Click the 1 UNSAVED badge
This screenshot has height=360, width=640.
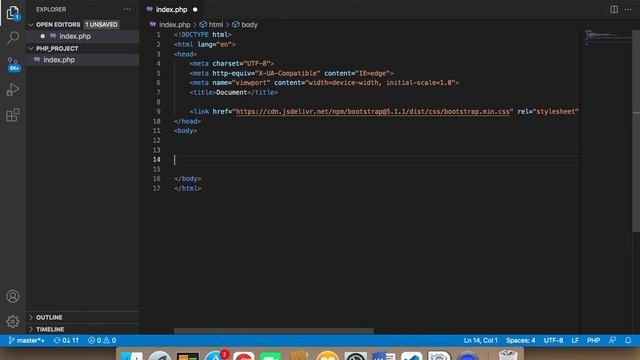pos(101,24)
